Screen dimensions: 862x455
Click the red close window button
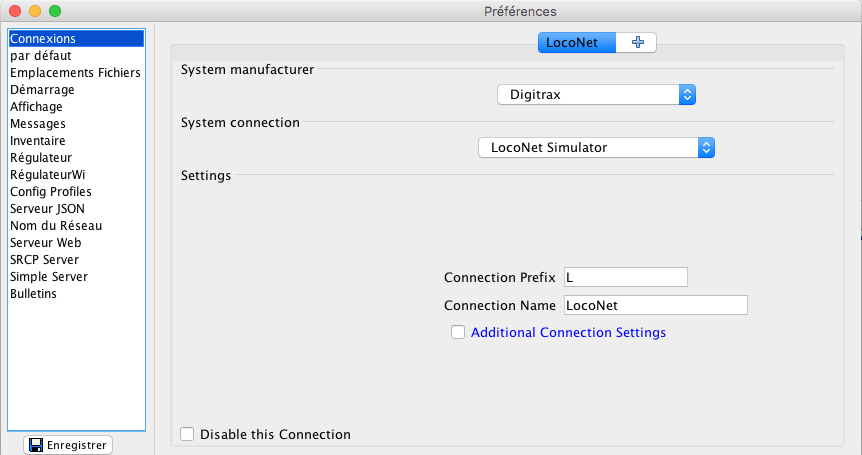click(15, 11)
